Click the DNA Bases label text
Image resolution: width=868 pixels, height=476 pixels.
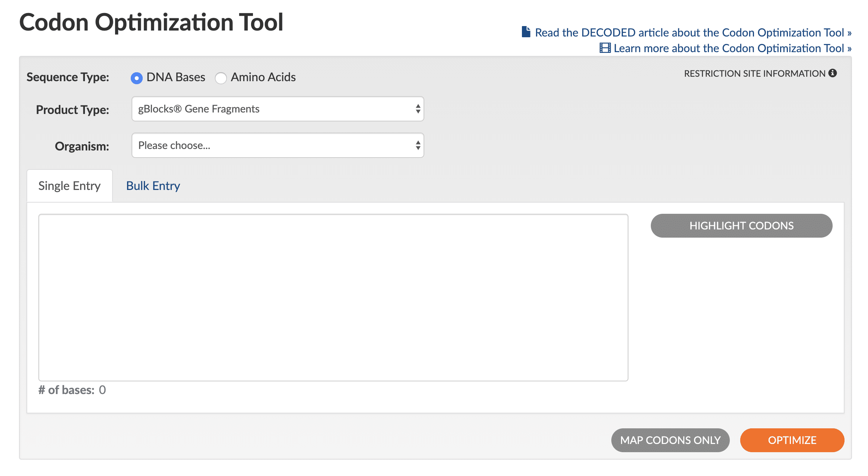point(176,77)
